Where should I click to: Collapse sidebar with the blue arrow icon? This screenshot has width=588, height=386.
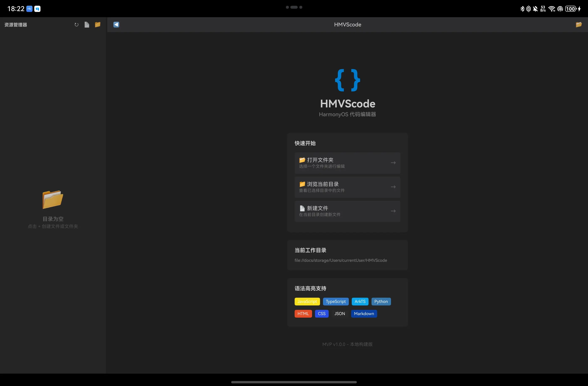pyautogui.click(x=116, y=25)
